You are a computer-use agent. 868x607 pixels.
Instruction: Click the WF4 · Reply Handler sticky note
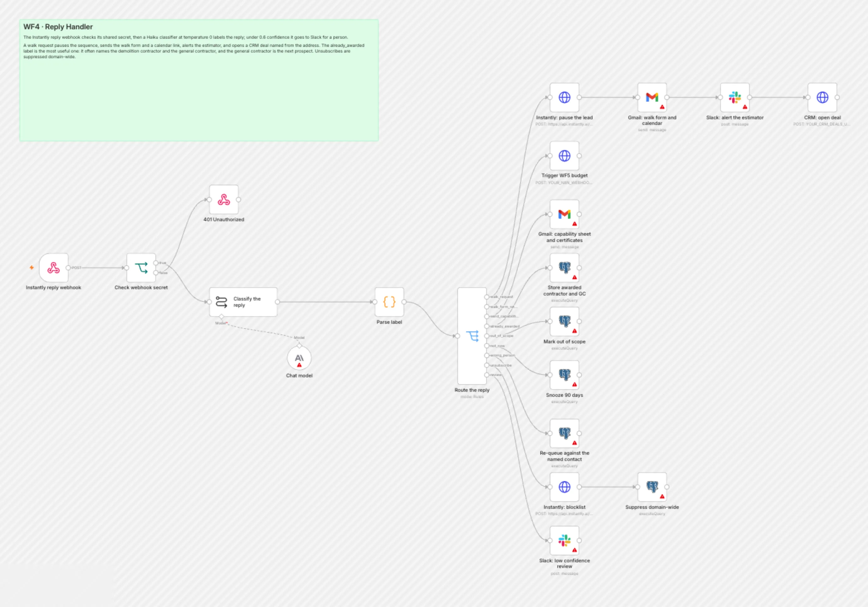(199, 80)
